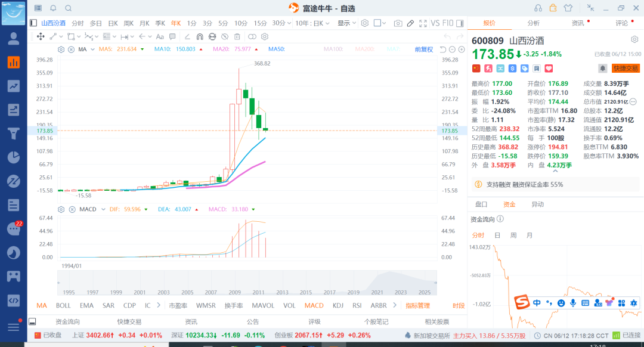Open the chart layout square dropdown
Image resolution: width=644 pixels, height=347 pixels.
tap(379, 23)
